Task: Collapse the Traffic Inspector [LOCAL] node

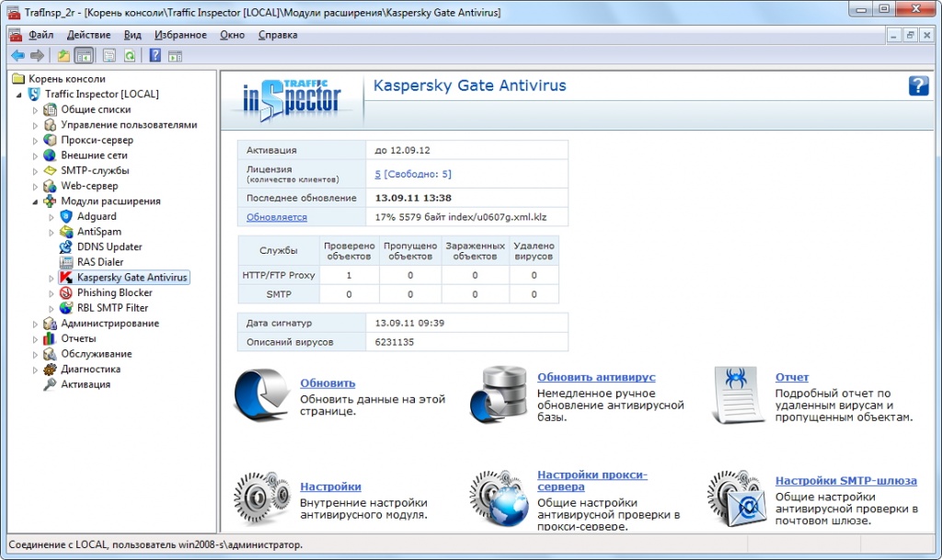Action: coord(18,95)
